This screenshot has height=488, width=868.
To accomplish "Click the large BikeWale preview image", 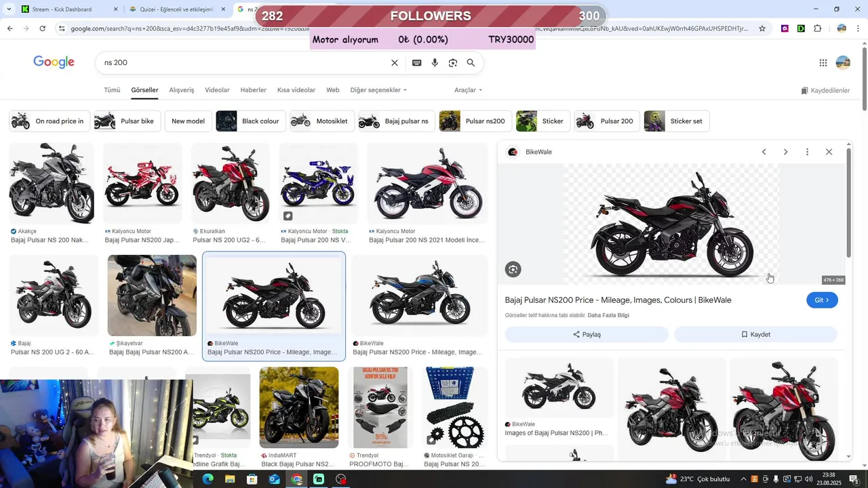I will click(672, 224).
